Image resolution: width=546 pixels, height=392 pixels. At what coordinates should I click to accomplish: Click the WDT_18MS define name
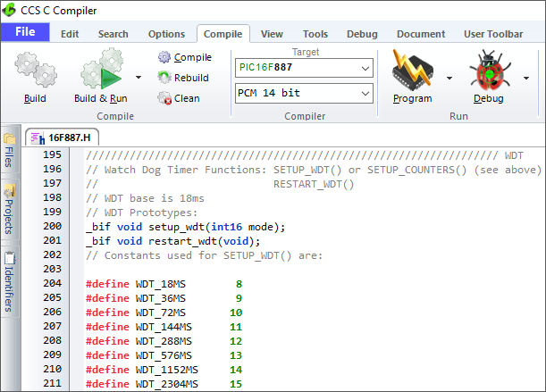(161, 284)
